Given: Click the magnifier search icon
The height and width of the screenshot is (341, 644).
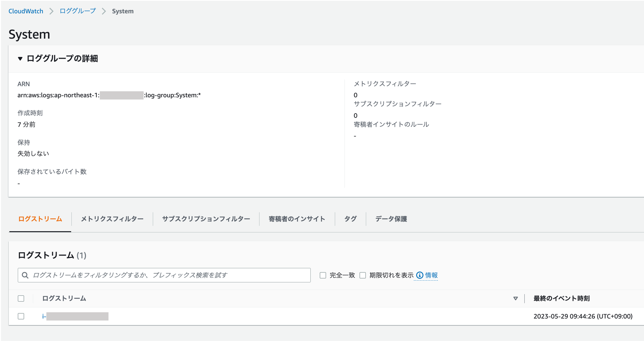Looking at the screenshot, I should [x=25, y=275].
